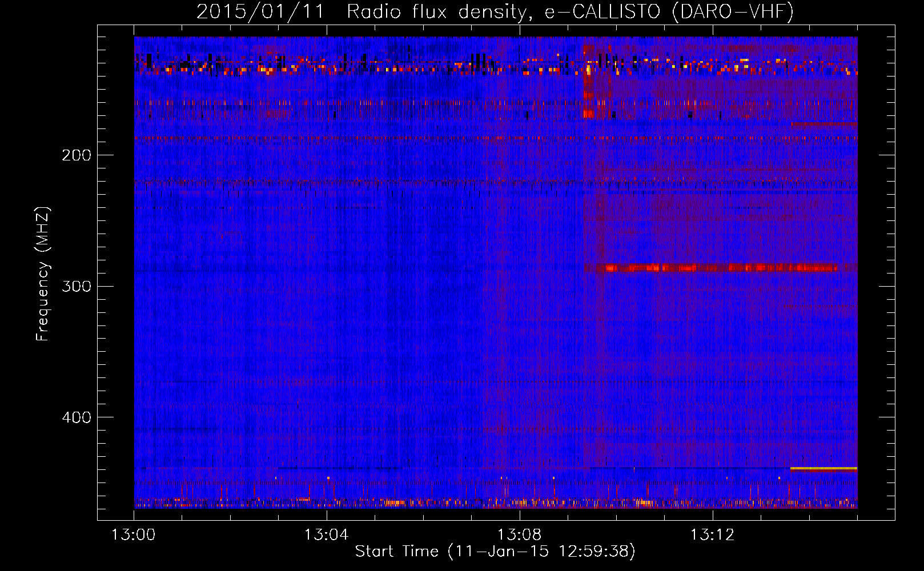The height and width of the screenshot is (571, 924).
Task: Click the "Start Time (11-Jan-15 12:59:38)" label
Action: [x=495, y=552]
